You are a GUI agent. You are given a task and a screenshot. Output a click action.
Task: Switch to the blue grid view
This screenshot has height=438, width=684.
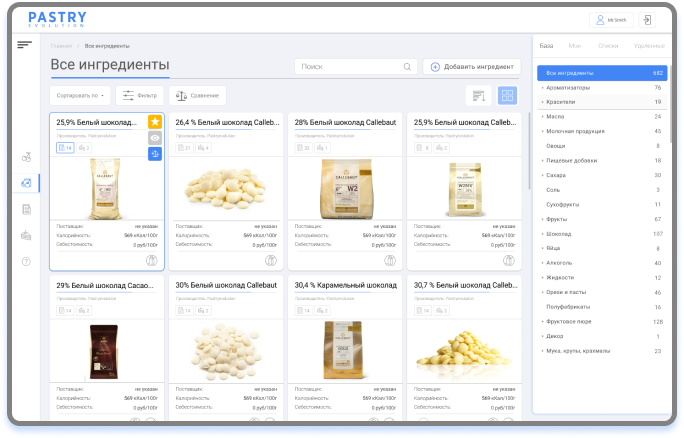tap(507, 96)
